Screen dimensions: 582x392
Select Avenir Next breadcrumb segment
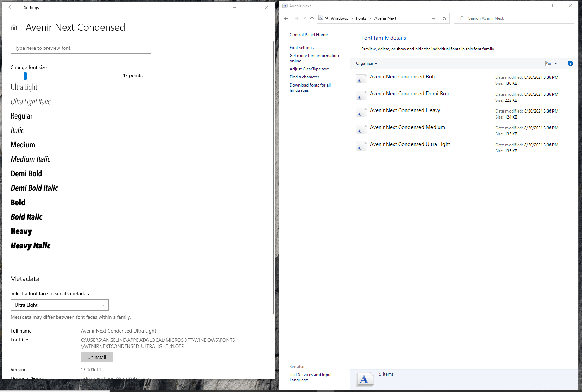[x=385, y=18]
